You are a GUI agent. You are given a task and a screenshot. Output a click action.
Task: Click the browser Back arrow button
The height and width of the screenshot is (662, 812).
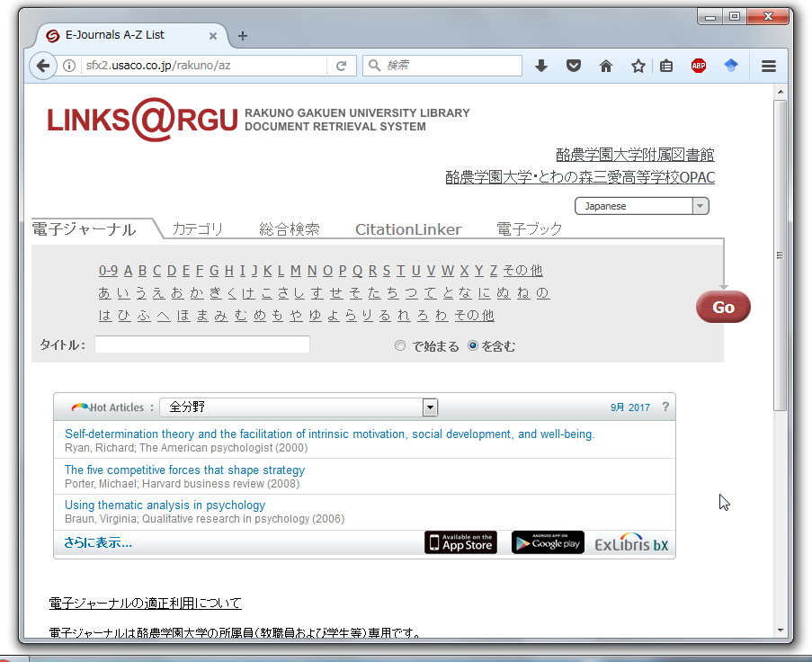[x=42, y=66]
